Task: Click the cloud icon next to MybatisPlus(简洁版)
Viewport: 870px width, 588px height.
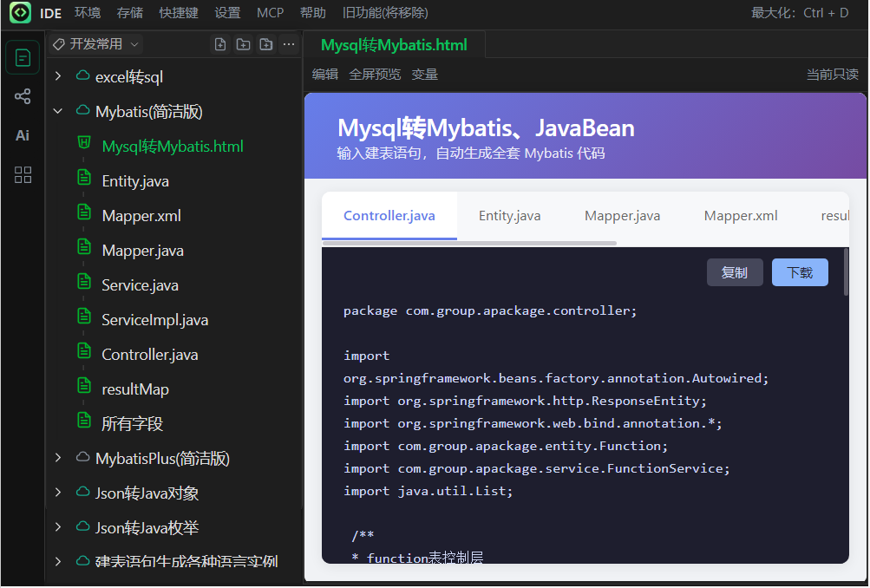Action: pos(82,457)
